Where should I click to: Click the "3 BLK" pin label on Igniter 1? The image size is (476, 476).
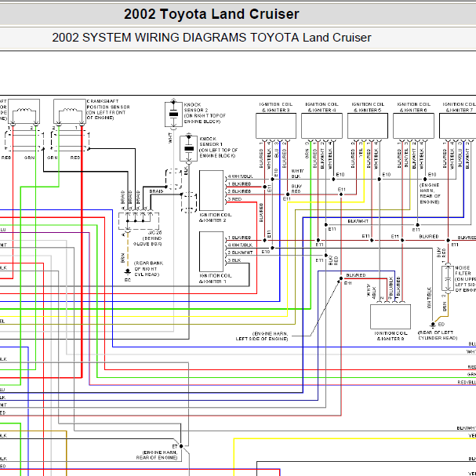coord(234,260)
